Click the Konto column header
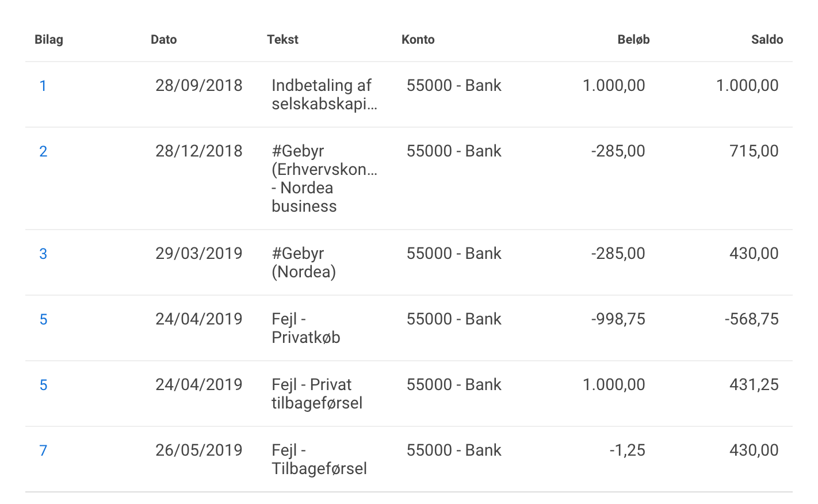The image size is (818, 504). pos(418,40)
